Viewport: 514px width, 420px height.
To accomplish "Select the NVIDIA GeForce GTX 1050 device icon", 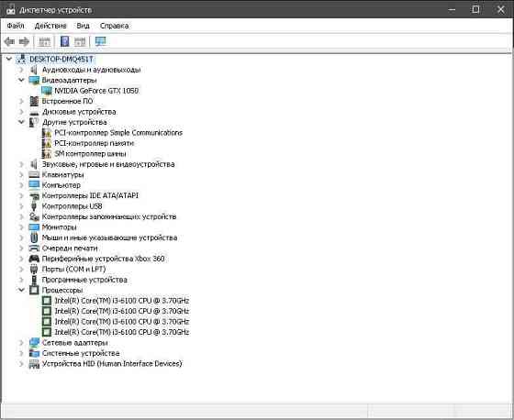I will [x=47, y=91].
